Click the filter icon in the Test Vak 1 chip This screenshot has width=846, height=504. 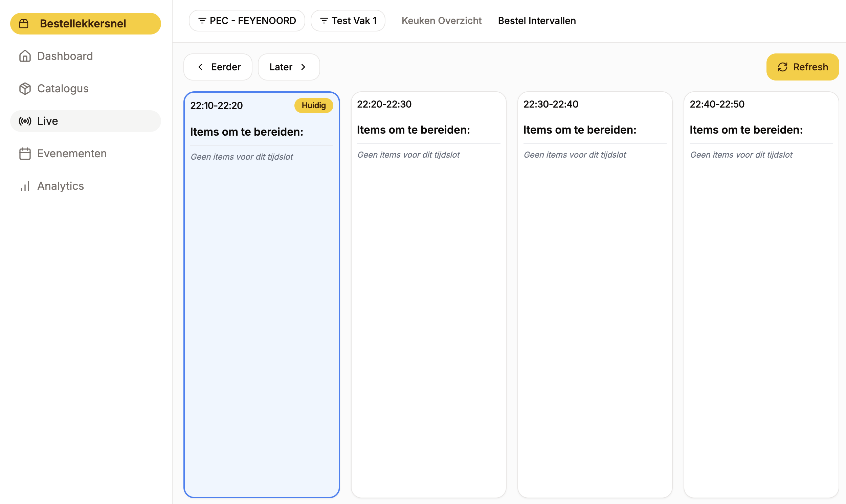[324, 20]
